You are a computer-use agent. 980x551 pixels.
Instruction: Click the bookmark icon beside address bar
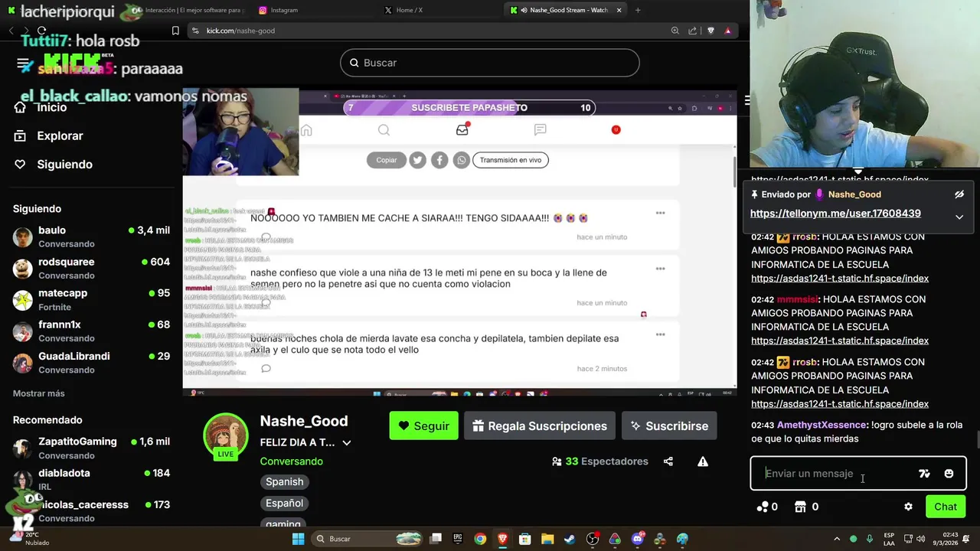(175, 31)
